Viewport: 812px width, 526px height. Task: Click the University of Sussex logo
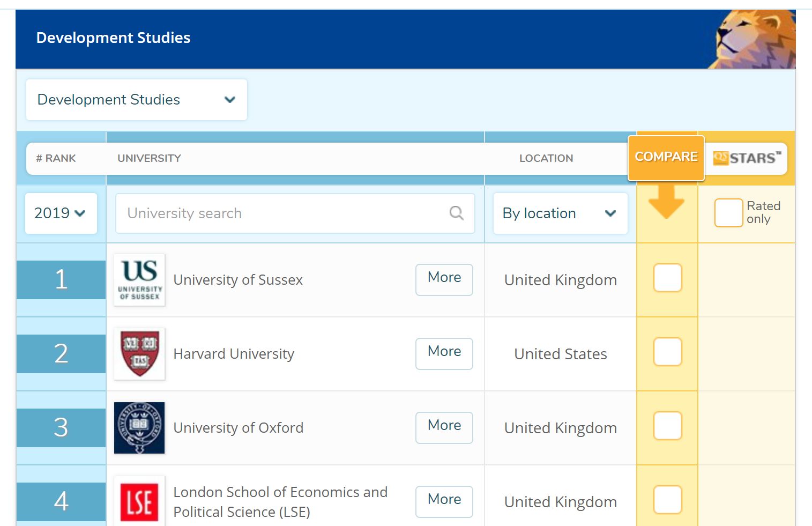139,280
